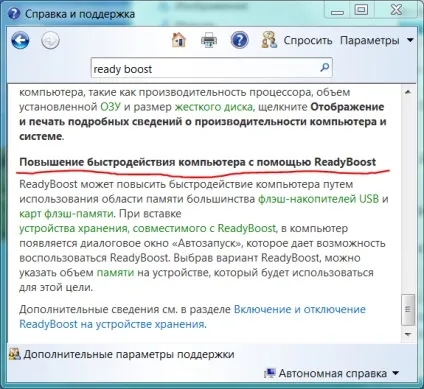This screenshot has height=389, width=424.
Task: Print this help topic with the printer icon
Action: pyautogui.click(x=209, y=40)
